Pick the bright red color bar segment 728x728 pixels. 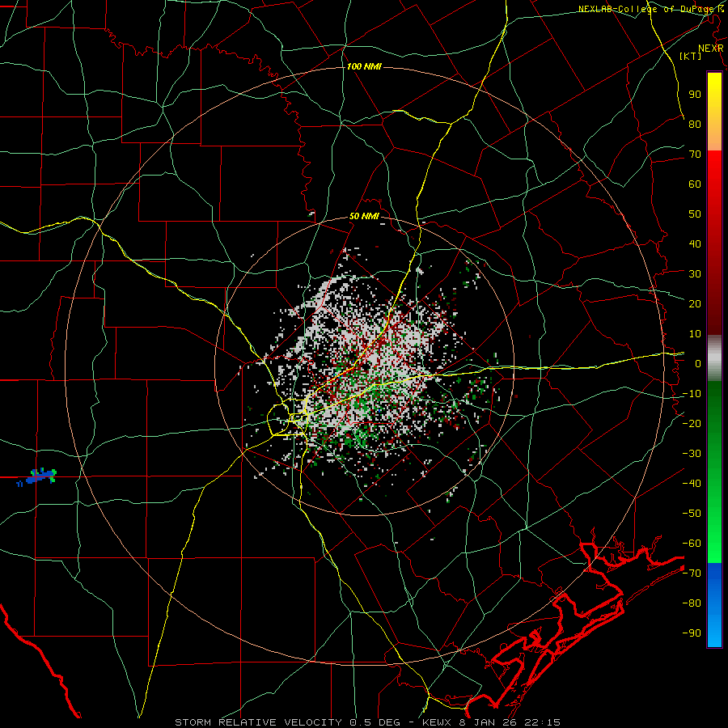click(x=714, y=167)
